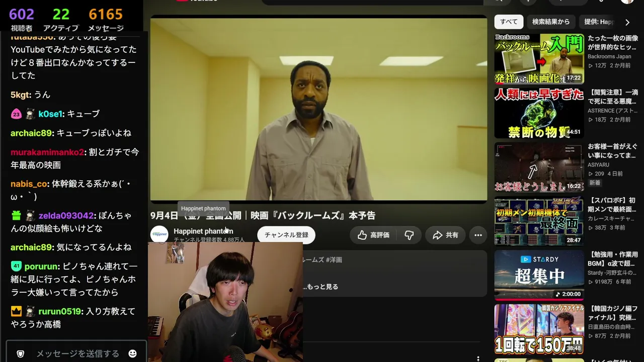Show more filter chips with right chevron

pyautogui.click(x=627, y=22)
